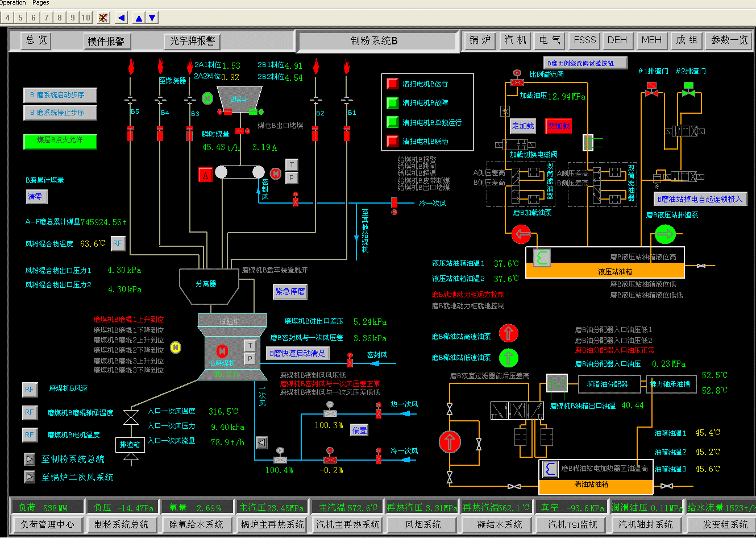Click the red 磨B加载油泵 pump icon
The height and width of the screenshot is (538, 756).
coord(521,234)
